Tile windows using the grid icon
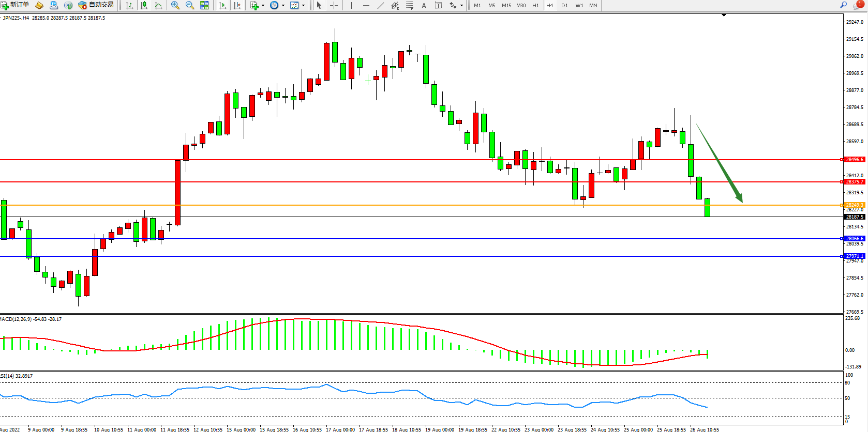Image resolution: width=868 pixels, height=432 pixels. 204,5
